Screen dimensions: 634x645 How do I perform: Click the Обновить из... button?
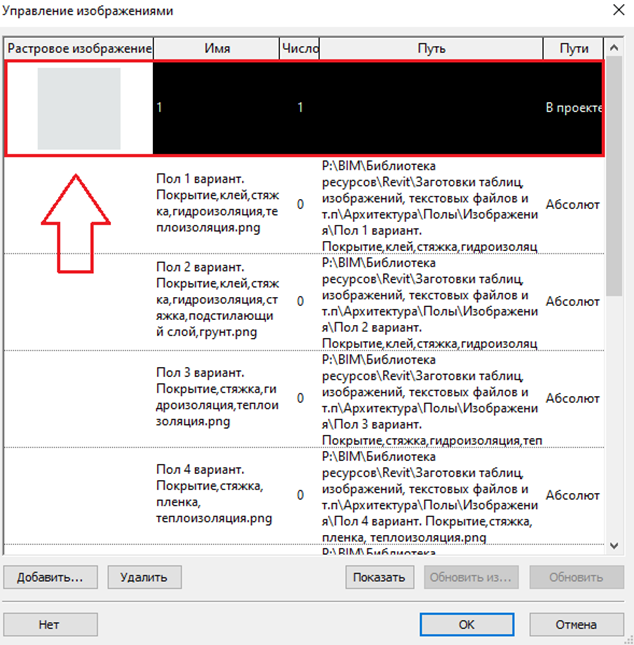471,577
